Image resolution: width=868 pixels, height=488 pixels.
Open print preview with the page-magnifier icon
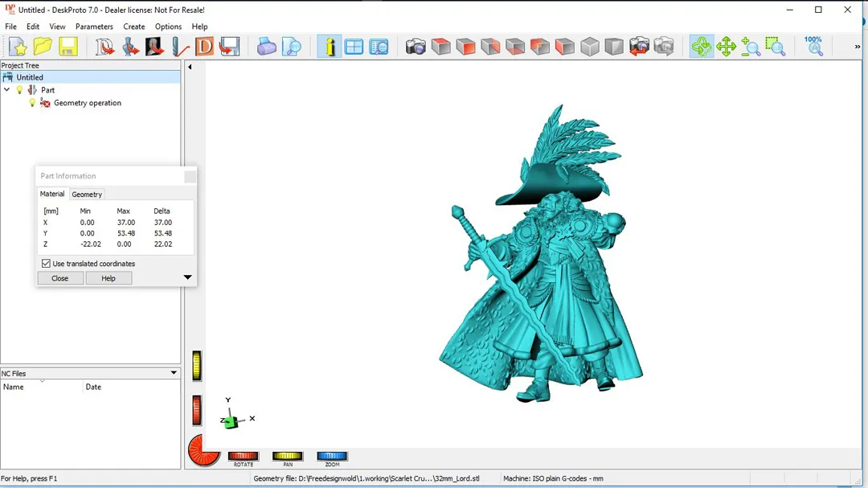(x=291, y=47)
